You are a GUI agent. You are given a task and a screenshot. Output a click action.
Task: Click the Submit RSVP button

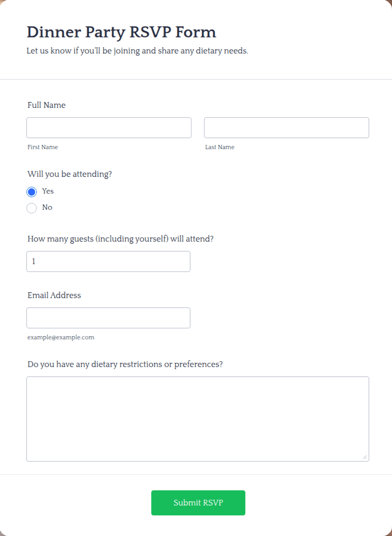[198, 503]
